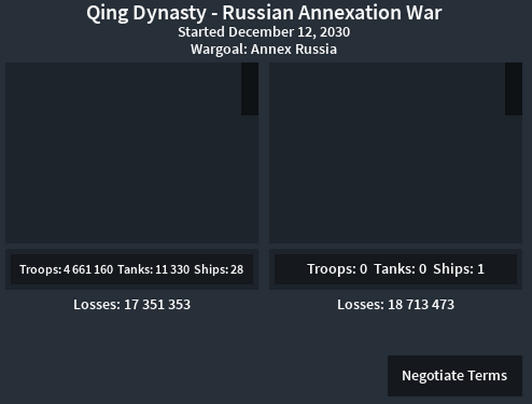Click the Ships: 28 stat
This screenshot has width=532, height=404.
point(219,269)
